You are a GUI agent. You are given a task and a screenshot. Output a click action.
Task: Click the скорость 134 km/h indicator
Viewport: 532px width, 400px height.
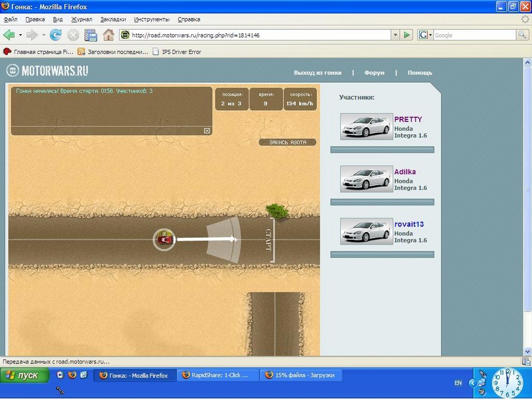click(300, 99)
